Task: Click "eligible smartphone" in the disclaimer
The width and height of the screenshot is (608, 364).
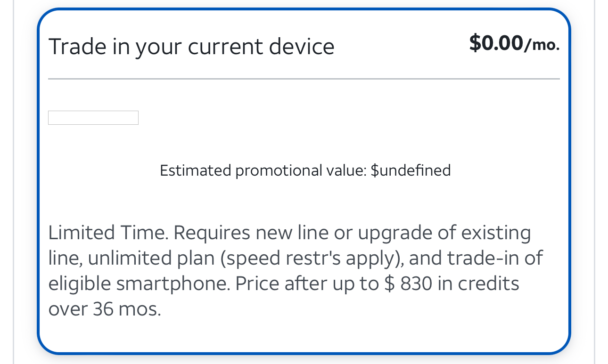Action: point(140,284)
